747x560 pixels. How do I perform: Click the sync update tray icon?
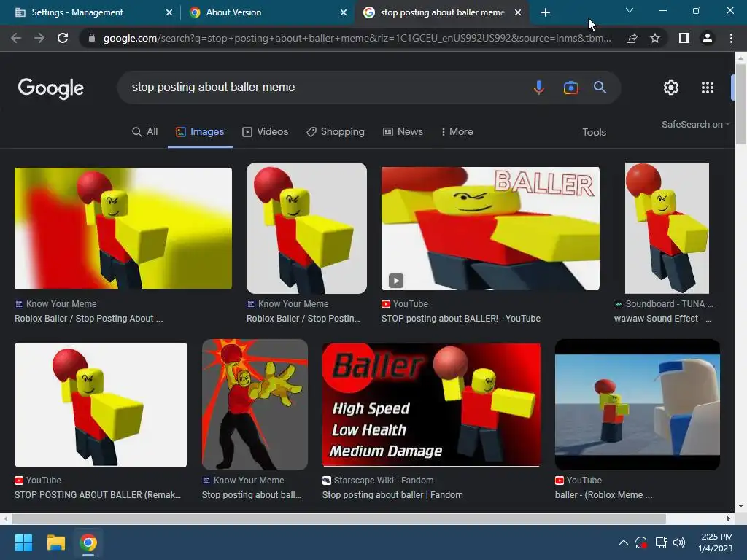[640, 542]
